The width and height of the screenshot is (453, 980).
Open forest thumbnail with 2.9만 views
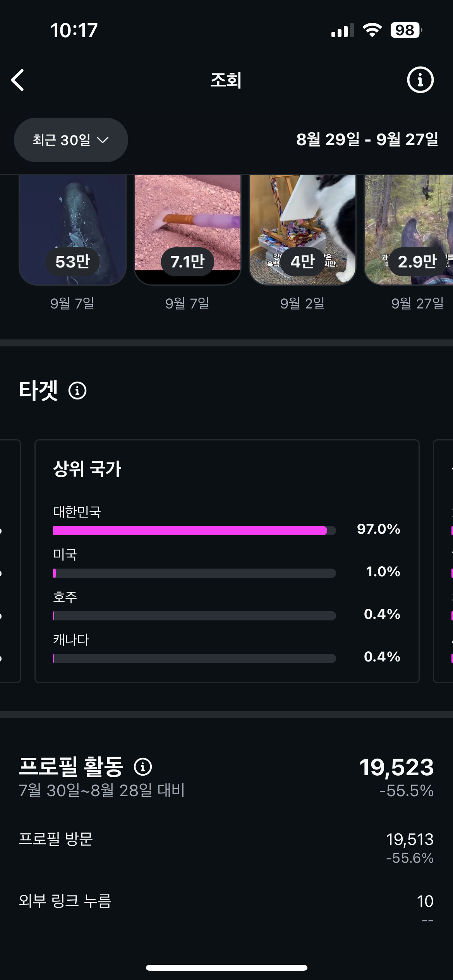point(408,229)
